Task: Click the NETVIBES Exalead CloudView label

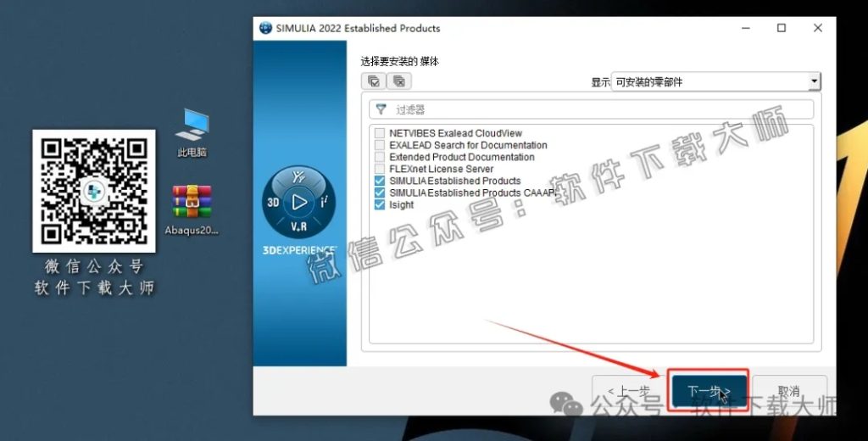Action: (455, 133)
